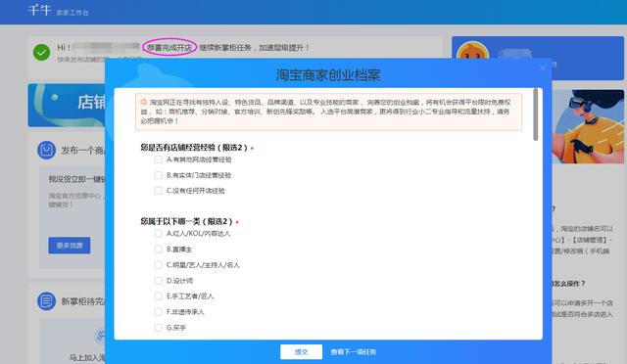
Task: Click the 发布一个商品 shopping bag icon
Action: [46, 151]
